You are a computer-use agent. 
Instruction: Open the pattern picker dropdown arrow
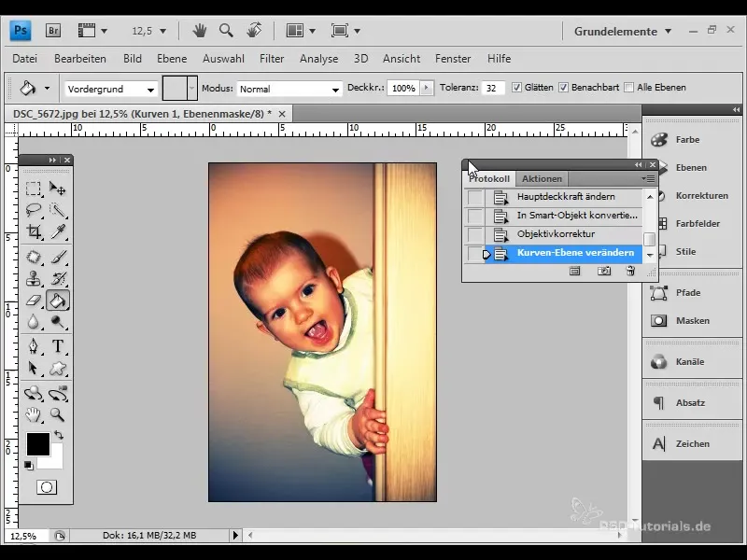point(192,88)
